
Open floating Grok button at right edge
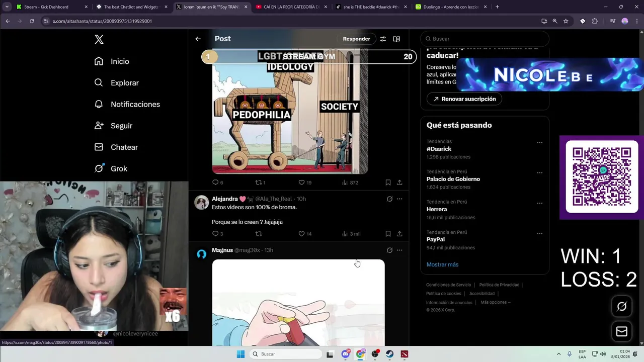click(x=622, y=307)
